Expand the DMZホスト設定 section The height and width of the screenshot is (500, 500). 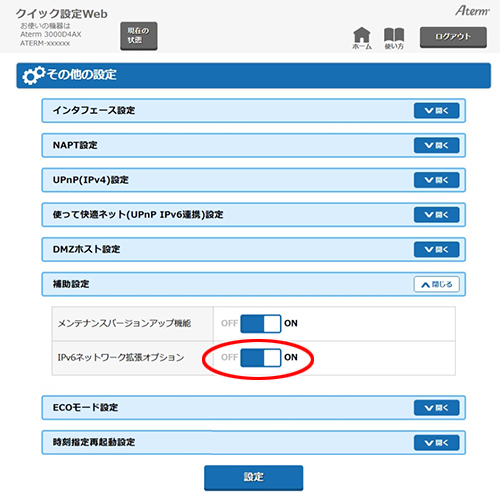point(436,249)
